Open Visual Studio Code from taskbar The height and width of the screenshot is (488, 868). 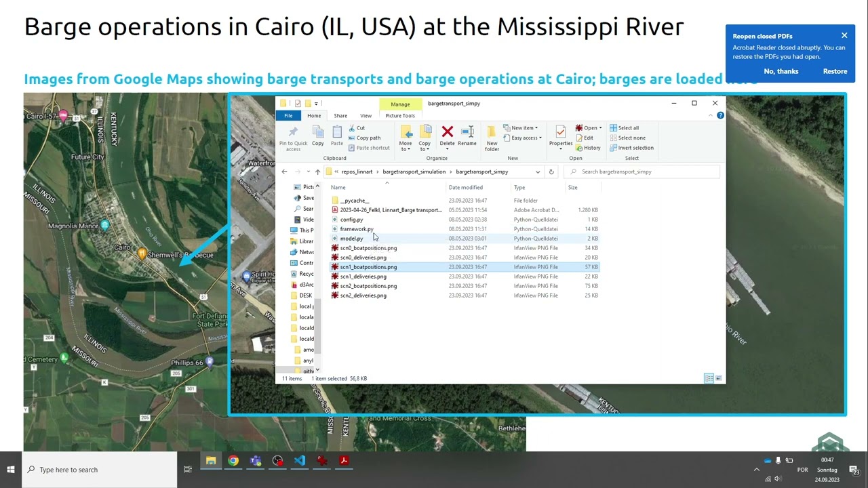click(x=300, y=461)
